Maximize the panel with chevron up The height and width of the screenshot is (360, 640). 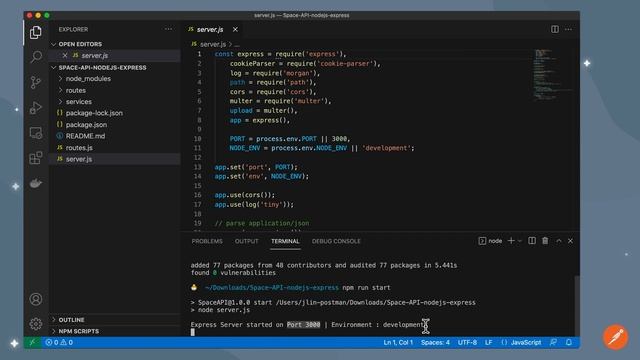tap(559, 241)
